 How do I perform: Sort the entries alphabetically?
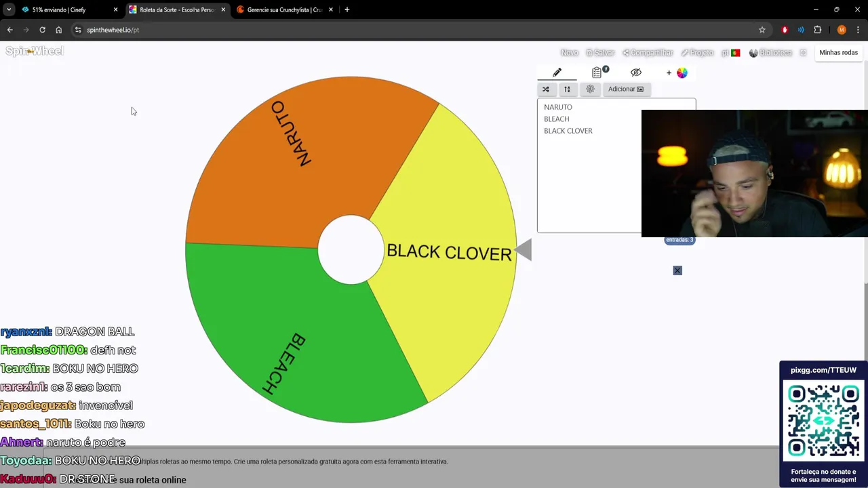click(567, 89)
